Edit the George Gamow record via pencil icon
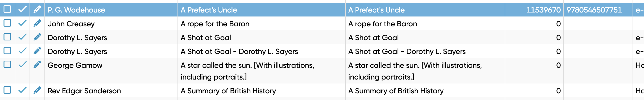The height and width of the screenshot is (100, 644). [x=37, y=65]
